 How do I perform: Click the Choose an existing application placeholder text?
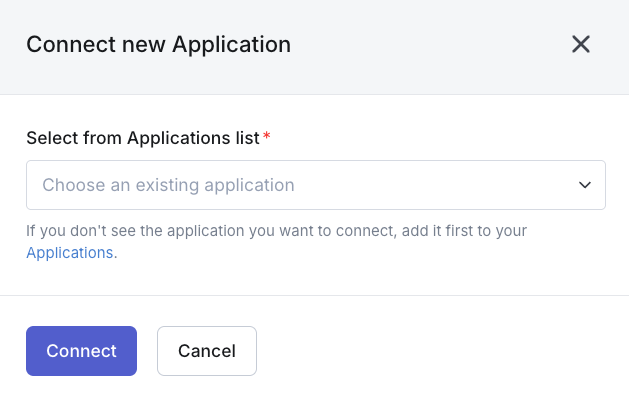168,185
